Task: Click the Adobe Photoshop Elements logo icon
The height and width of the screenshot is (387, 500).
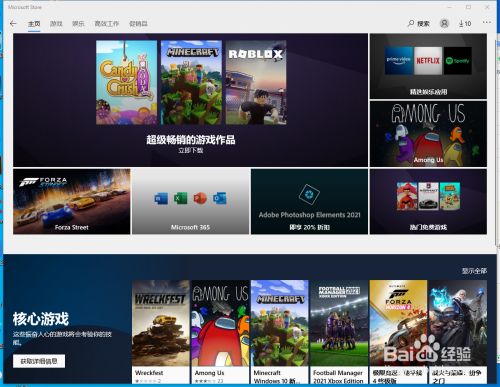Action: tap(309, 194)
